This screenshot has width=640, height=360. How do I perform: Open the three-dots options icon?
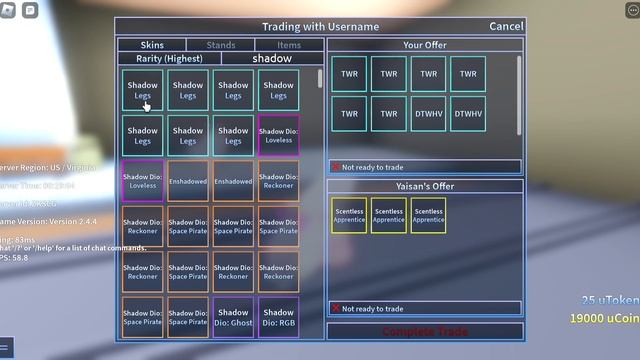(x=633, y=10)
